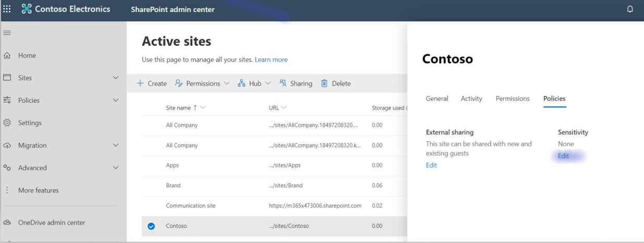Image resolution: width=644 pixels, height=243 pixels.
Task: Uncheck the selected Contoso site row
Action: (x=151, y=226)
